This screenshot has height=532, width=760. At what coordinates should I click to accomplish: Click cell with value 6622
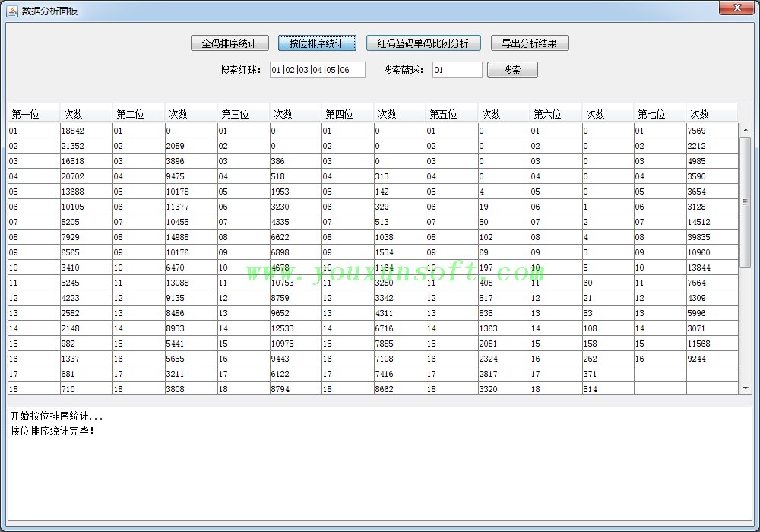point(296,237)
